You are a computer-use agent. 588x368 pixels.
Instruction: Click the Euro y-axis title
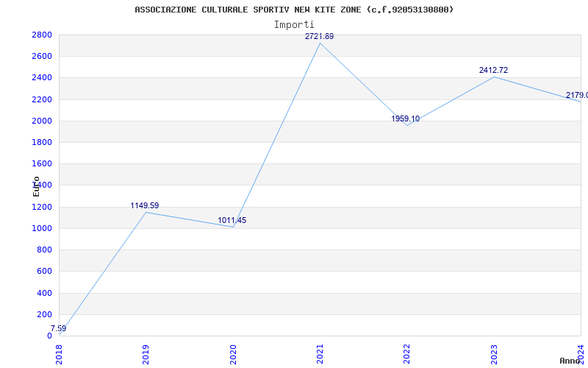(36, 186)
